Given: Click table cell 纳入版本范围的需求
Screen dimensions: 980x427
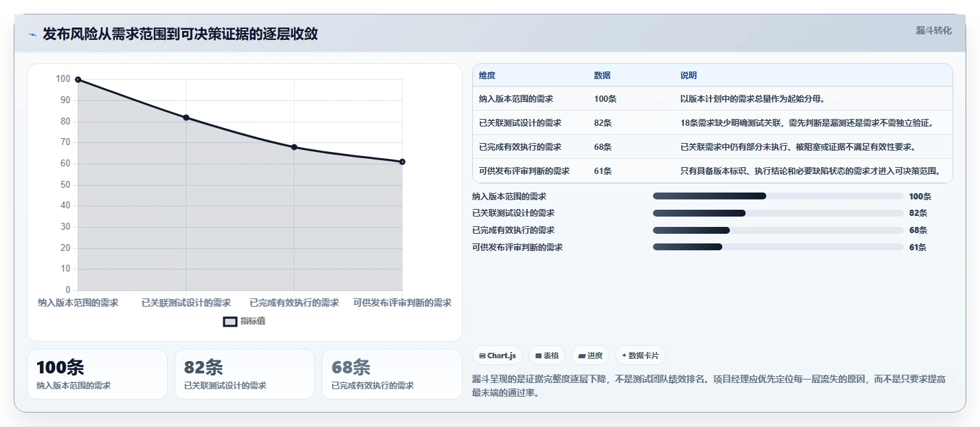Looking at the screenshot, I should click(516, 99).
